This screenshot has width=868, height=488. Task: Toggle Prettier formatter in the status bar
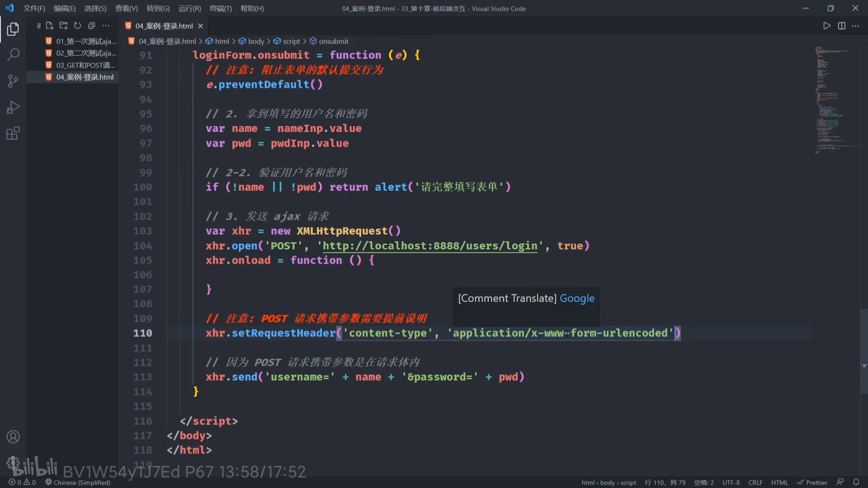pyautogui.click(x=812, y=483)
